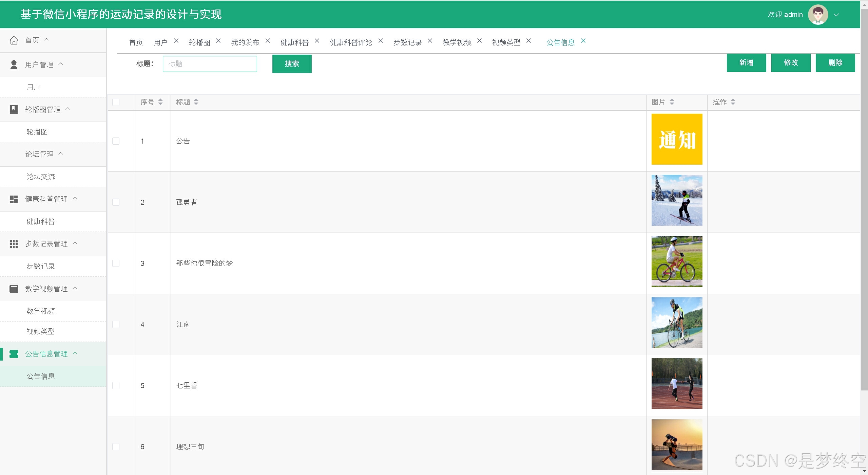The width and height of the screenshot is (868, 475).
Task: Collapse the 论坛管理 menu chevron
Action: pos(61,153)
